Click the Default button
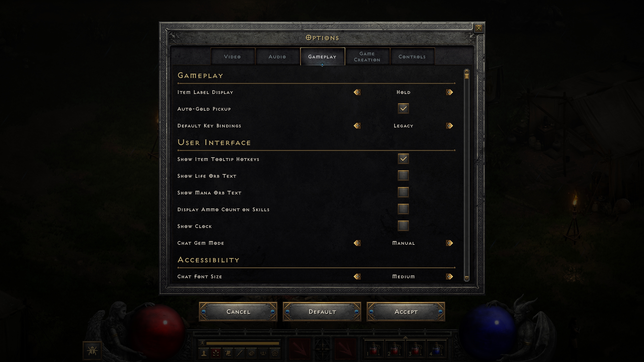Screen dimensions: 644x362 coord(322,311)
